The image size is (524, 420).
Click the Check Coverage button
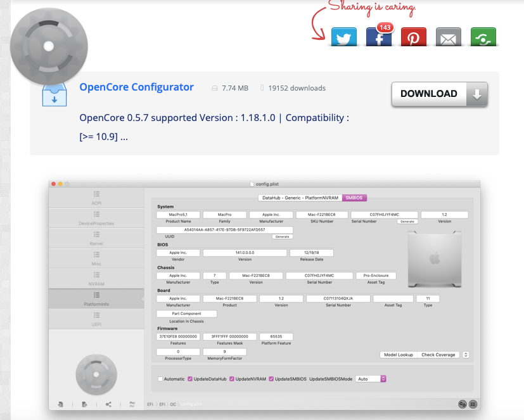tap(438, 355)
